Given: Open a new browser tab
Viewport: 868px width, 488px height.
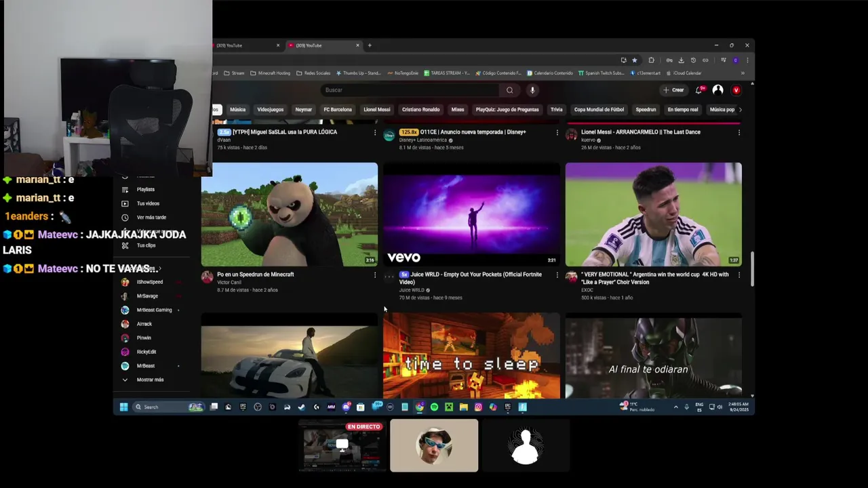Looking at the screenshot, I should point(370,45).
